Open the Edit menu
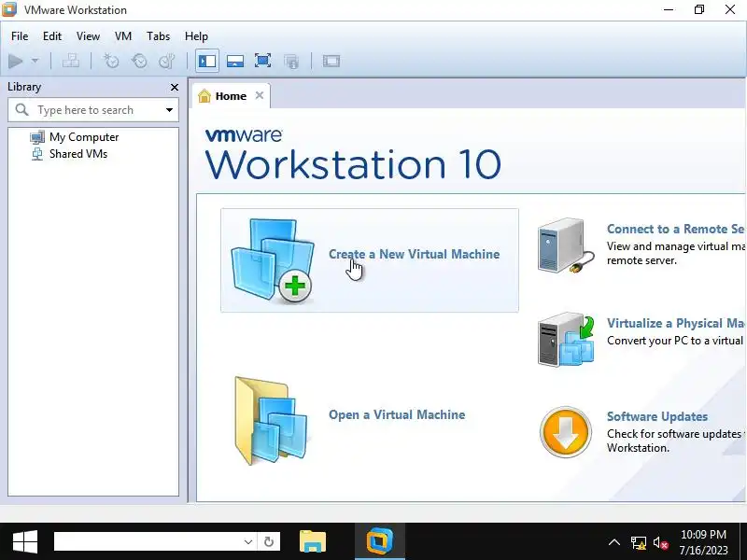The image size is (747, 560). click(x=52, y=36)
